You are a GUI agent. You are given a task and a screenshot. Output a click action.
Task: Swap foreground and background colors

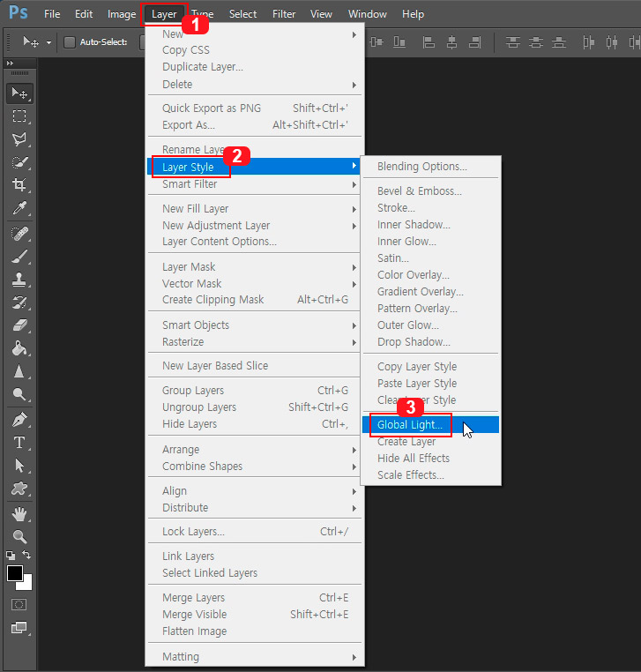(x=26, y=555)
